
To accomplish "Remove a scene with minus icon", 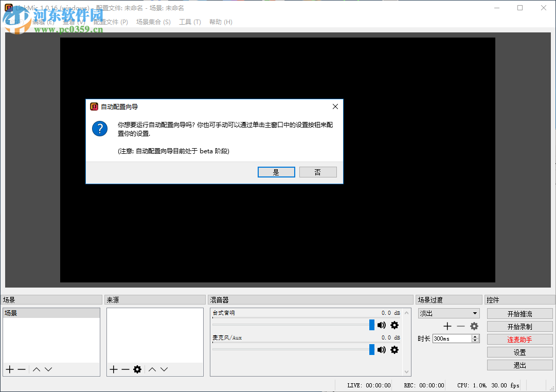I will (x=21, y=369).
